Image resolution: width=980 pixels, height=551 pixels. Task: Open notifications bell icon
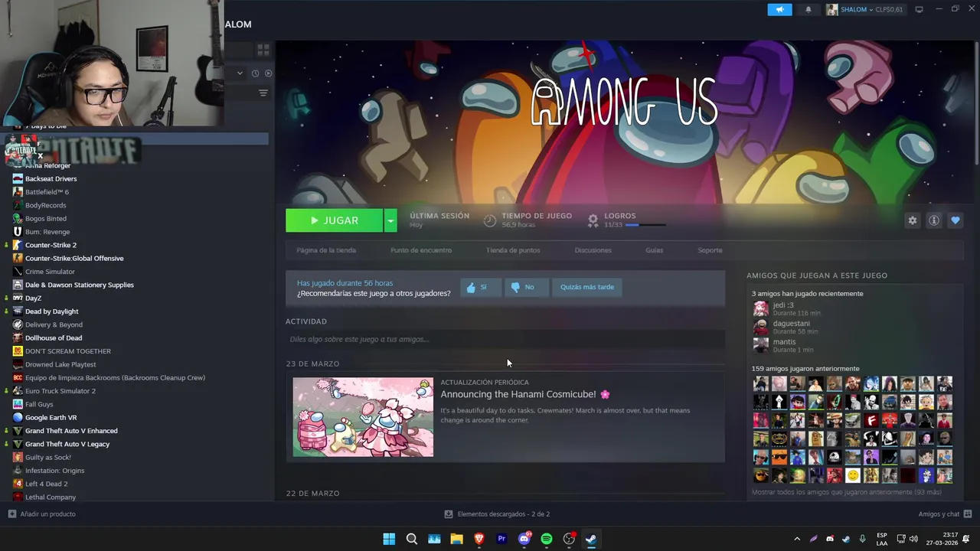coord(808,9)
